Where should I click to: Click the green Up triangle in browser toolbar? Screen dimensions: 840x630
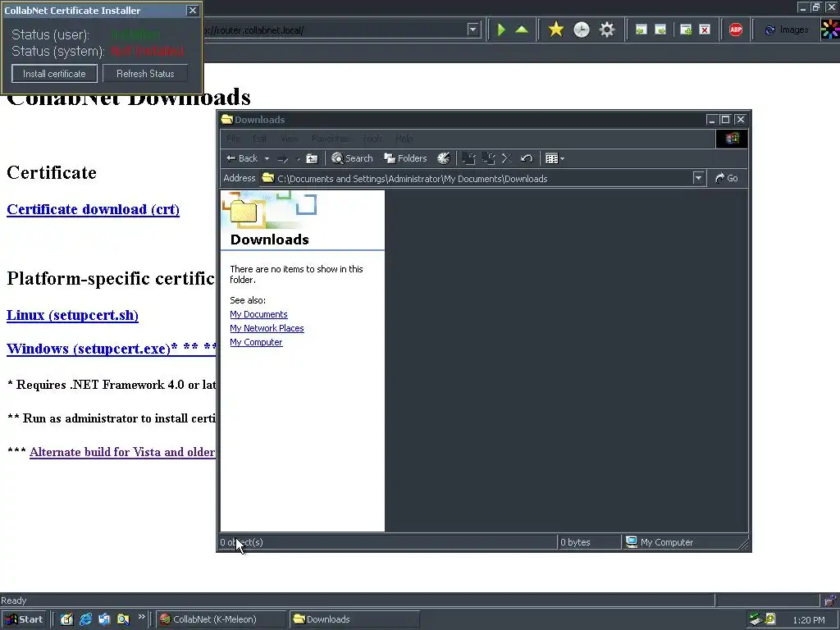coord(522,30)
